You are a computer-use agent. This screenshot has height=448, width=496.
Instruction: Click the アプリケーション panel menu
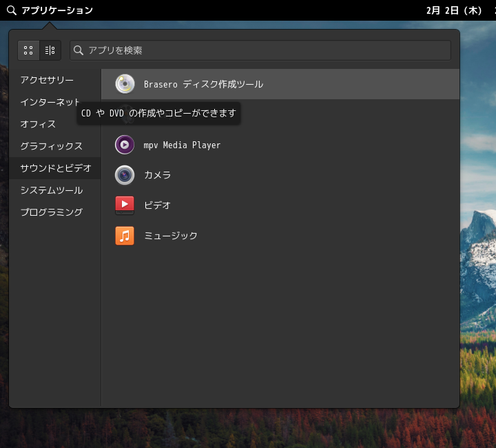[x=50, y=10]
